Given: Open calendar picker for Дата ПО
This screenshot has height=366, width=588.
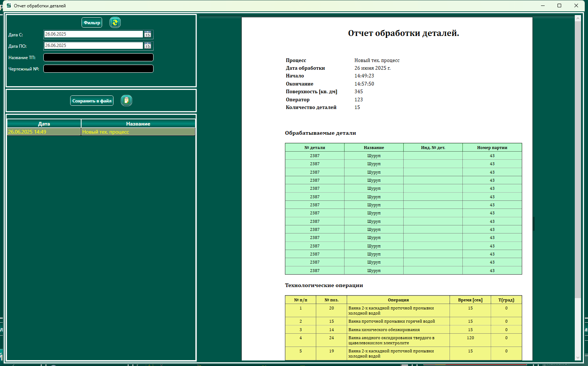Looking at the screenshot, I should (148, 46).
